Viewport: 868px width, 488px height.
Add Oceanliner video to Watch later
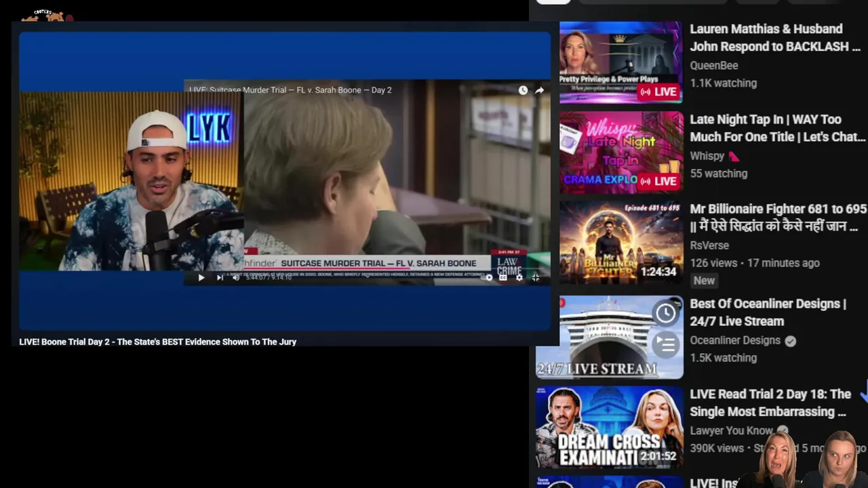pos(666,312)
